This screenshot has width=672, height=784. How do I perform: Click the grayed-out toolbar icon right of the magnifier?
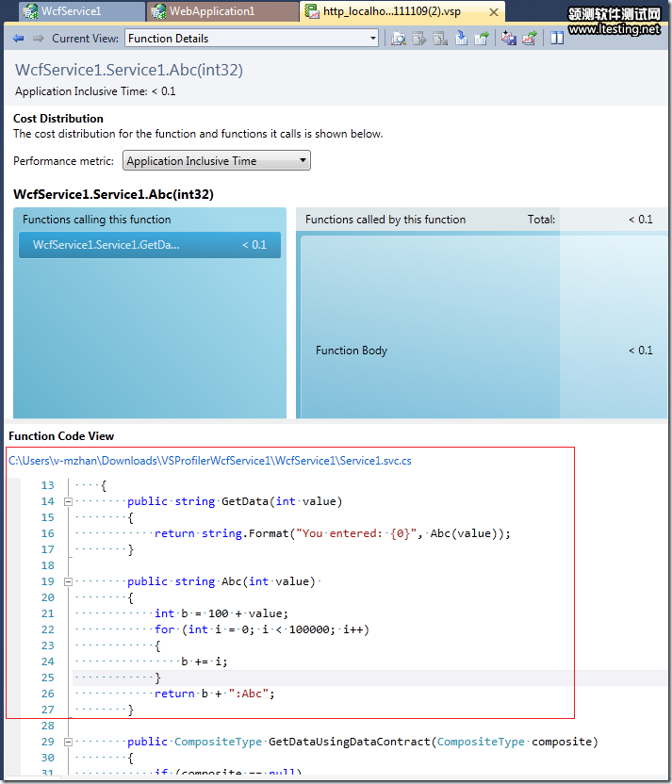(x=419, y=39)
